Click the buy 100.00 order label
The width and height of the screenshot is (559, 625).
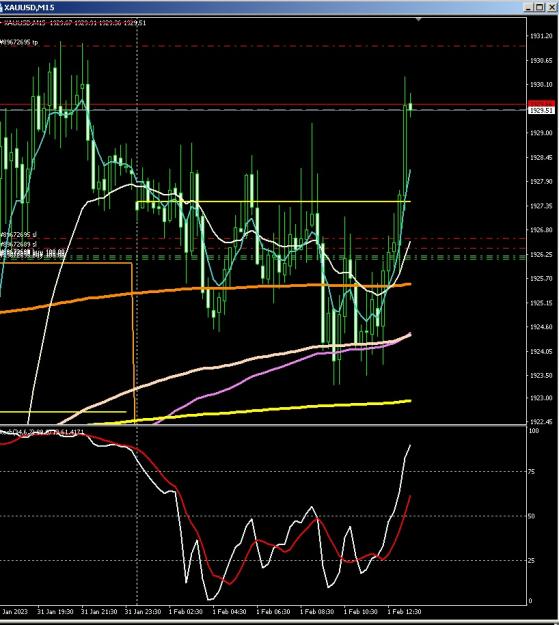[32, 253]
